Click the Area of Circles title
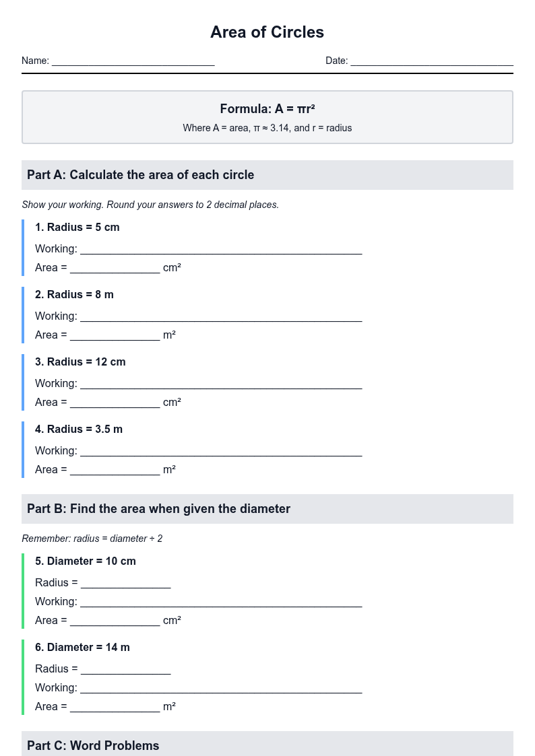This screenshot has height=756, width=535. tap(267, 32)
